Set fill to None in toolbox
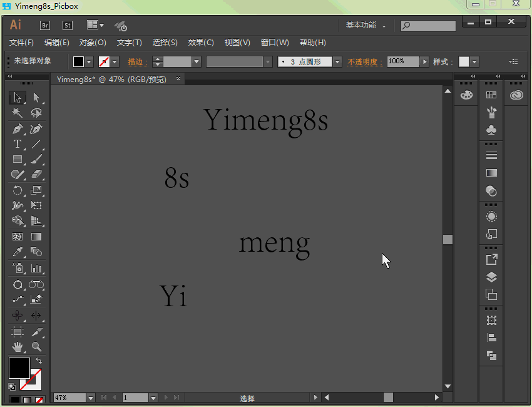Image resolution: width=532 pixels, height=407 pixels. [x=39, y=399]
